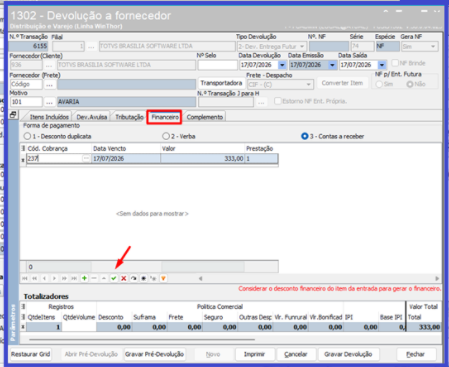
Task: Click Gravar Pré-Devolução button
Action: coord(154,354)
